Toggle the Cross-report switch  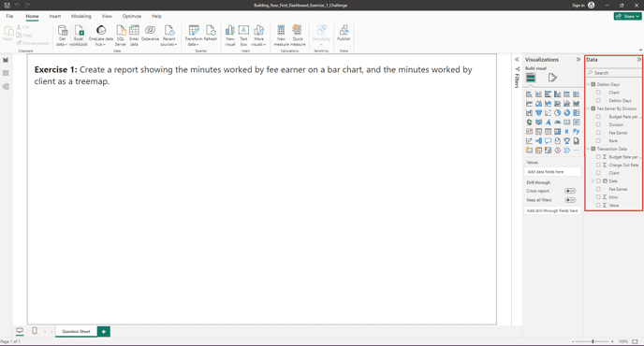(x=570, y=191)
